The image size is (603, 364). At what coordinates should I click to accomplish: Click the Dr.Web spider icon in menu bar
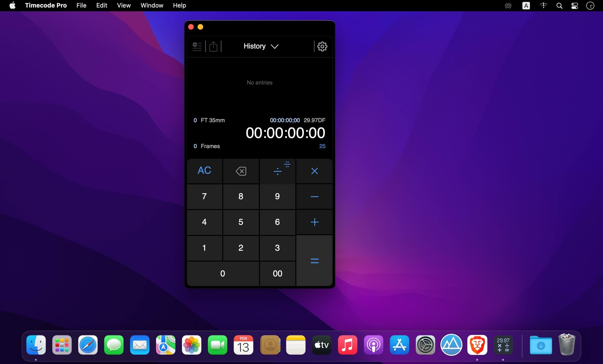pyautogui.click(x=508, y=5)
